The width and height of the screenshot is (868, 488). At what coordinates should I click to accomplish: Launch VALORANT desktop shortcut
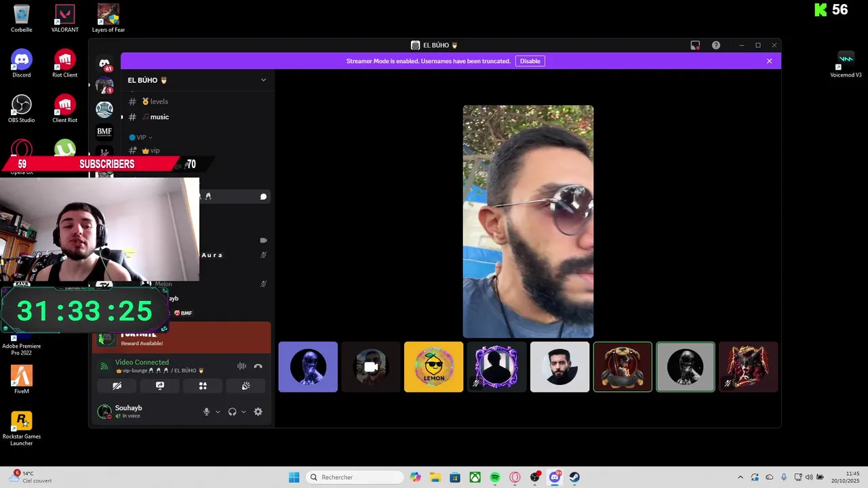tap(65, 19)
